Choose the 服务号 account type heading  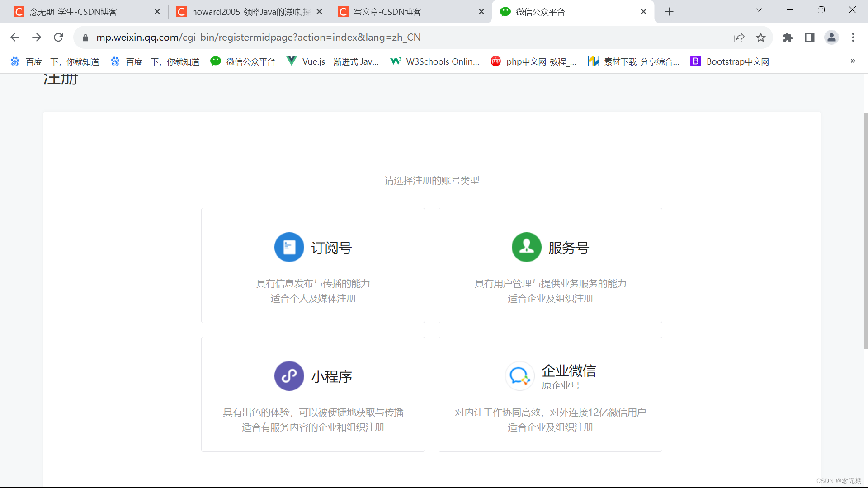pos(568,248)
